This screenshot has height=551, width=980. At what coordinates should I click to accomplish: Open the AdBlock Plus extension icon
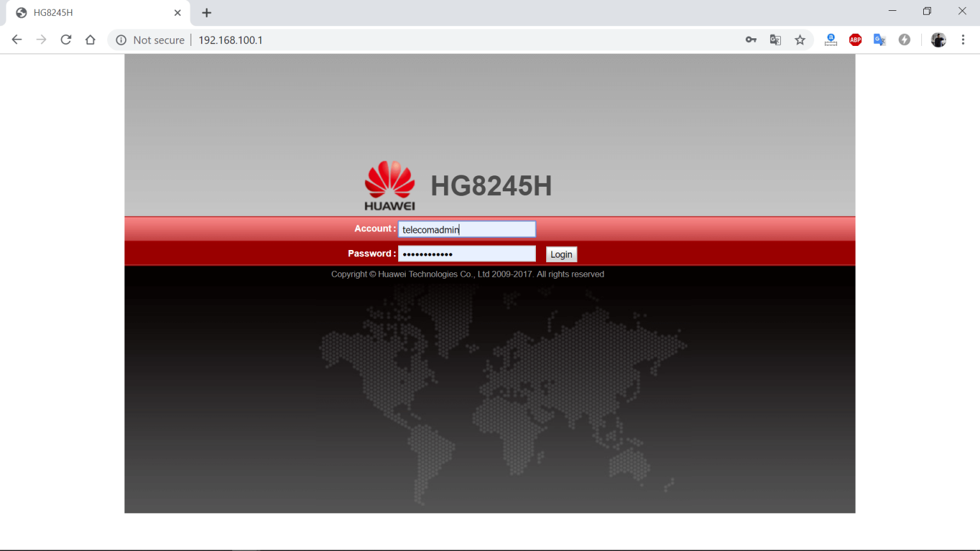coord(856,40)
